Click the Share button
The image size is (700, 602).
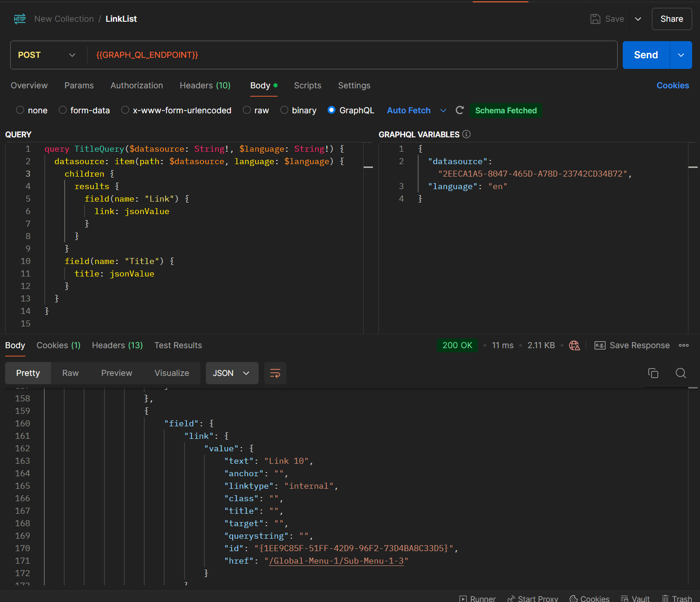point(672,19)
